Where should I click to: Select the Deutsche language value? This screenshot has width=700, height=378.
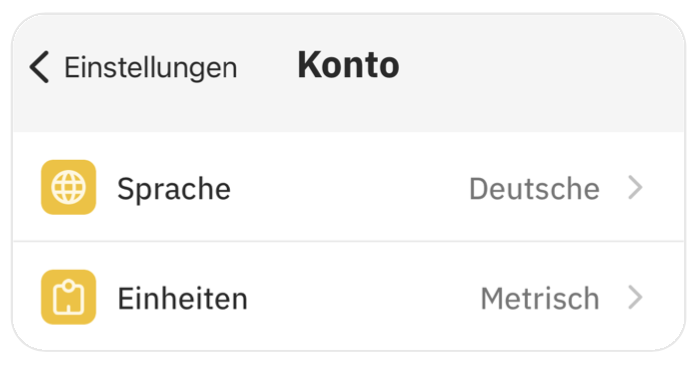pos(534,189)
